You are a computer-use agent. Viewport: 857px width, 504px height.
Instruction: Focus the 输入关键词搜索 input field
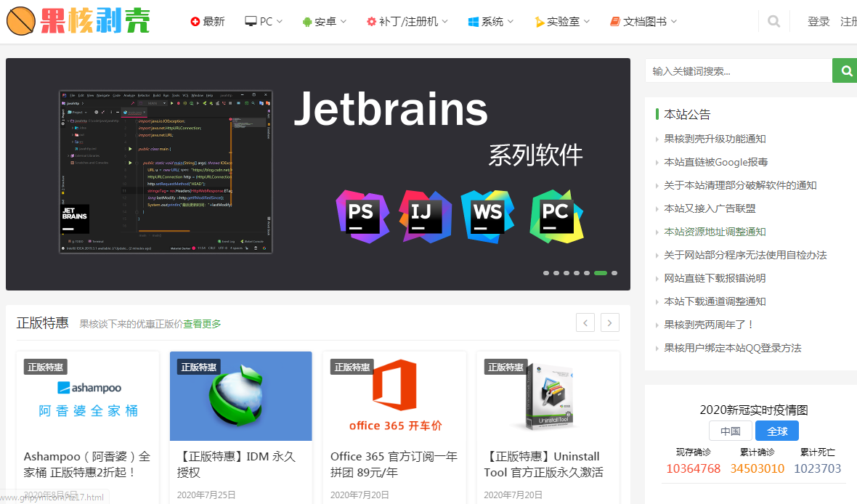point(739,70)
